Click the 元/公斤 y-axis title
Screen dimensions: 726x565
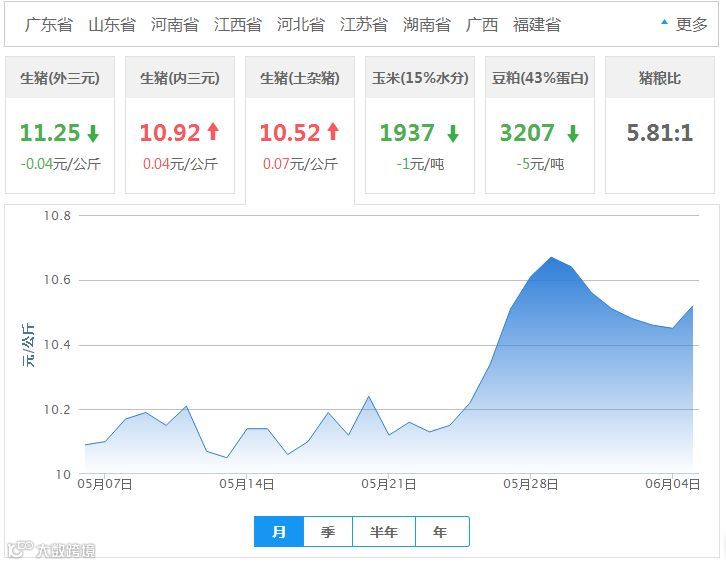(28, 345)
